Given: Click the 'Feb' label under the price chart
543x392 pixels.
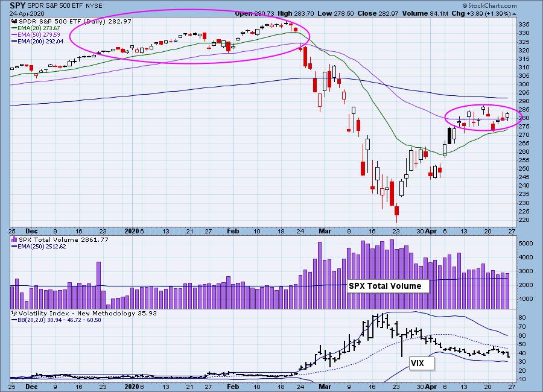Looking at the screenshot, I should click(x=233, y=231).
